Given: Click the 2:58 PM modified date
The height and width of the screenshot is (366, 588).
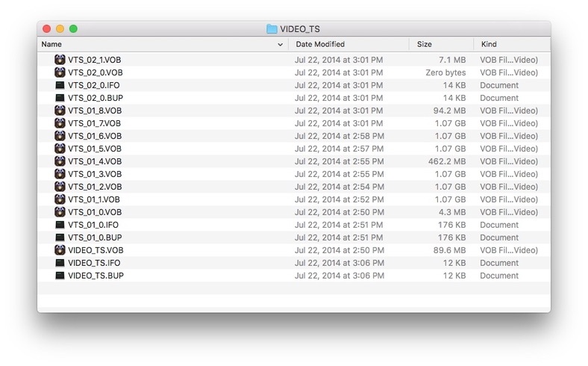Looking at the screenshot, I should pyautogui.click(x=340, y=136).
